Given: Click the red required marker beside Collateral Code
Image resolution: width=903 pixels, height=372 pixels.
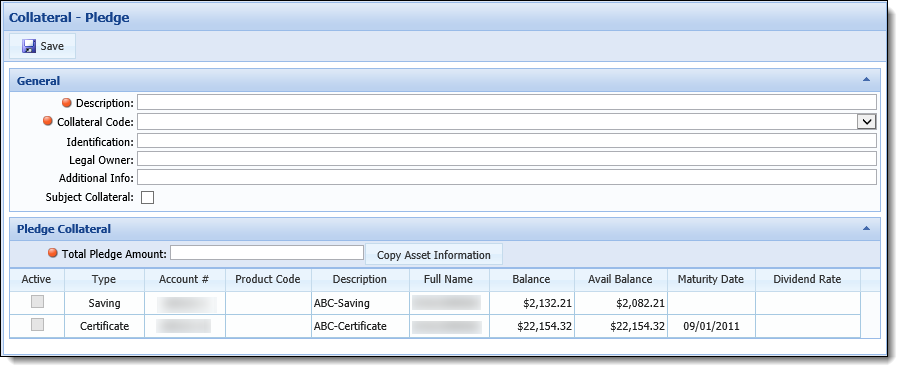Looking at the screenshot, I should tap(48, 122).
